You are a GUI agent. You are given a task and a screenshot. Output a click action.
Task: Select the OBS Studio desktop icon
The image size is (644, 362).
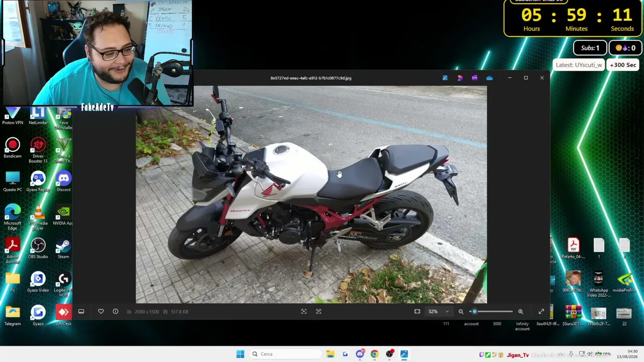point(38,249)
